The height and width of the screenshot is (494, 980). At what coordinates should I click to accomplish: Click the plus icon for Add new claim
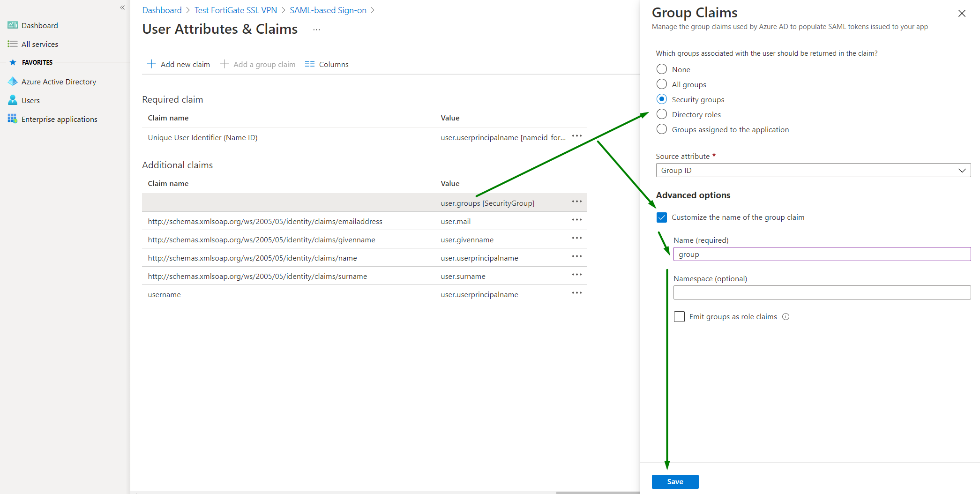click(151, 64)
